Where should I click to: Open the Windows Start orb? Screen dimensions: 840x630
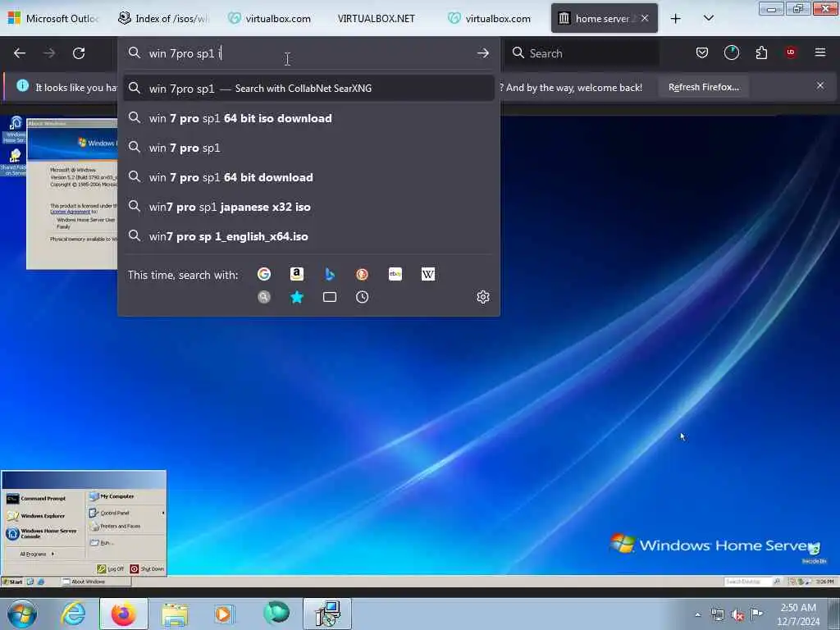click(22, 614)
